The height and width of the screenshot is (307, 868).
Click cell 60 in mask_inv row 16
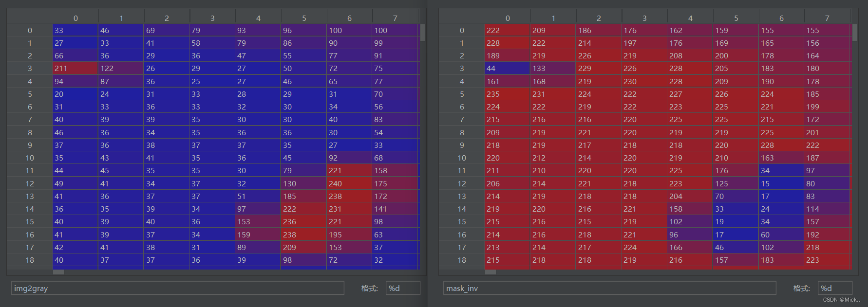coord(781,235)
